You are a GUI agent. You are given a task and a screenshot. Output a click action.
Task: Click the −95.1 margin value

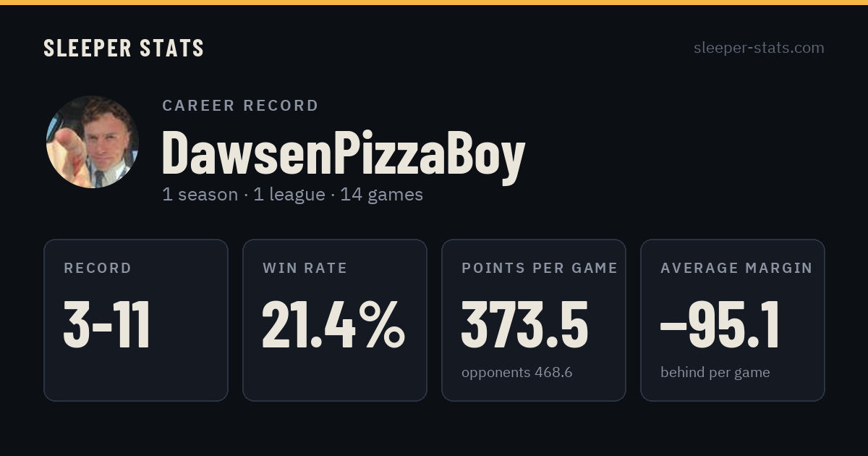coord(720,325)
